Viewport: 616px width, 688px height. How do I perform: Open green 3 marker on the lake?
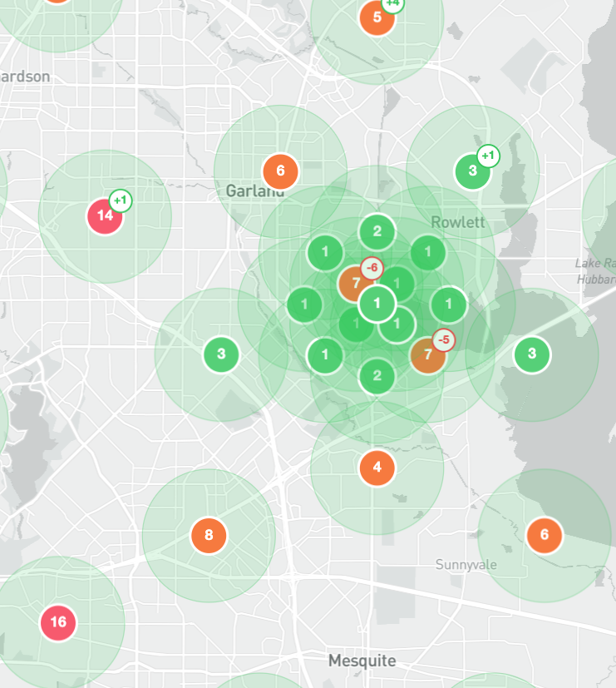click(x=532, y=354)
